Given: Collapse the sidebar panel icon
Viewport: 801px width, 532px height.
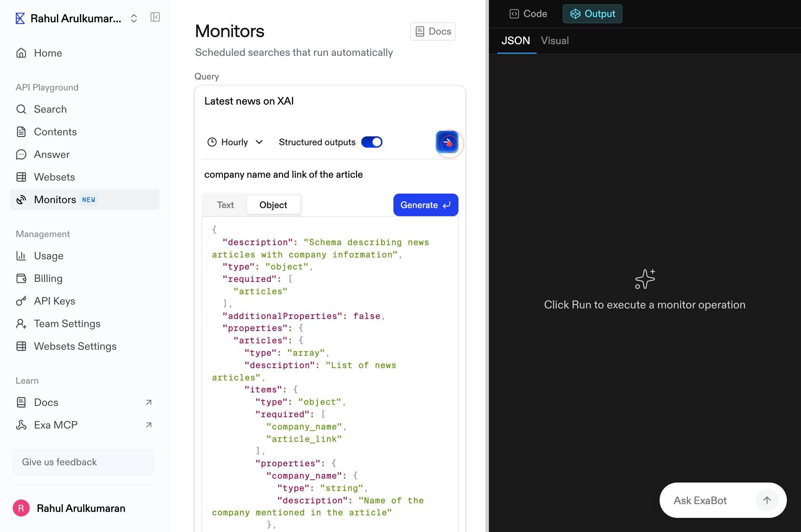Looking at the screenshot, I should 155,17.
